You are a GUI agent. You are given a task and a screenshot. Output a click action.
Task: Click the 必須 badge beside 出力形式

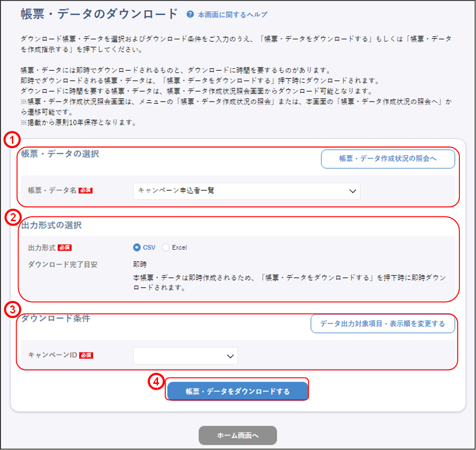coord(65,247)
